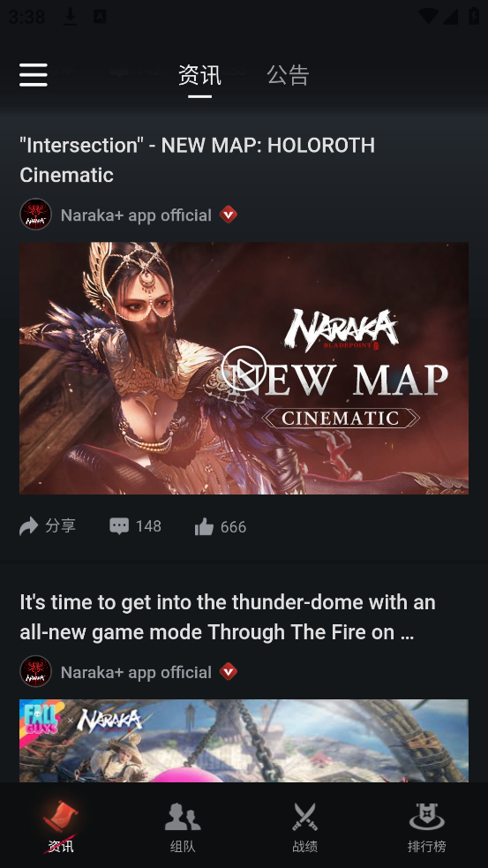Tap first post's Naraka+ app official name
The image size is (488, 868).
click(136, 215)
